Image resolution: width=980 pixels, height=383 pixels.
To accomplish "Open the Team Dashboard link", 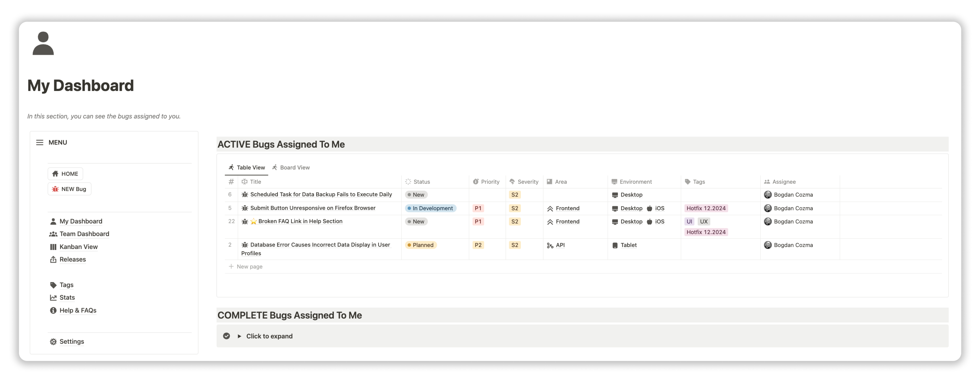I will [84, 234].
